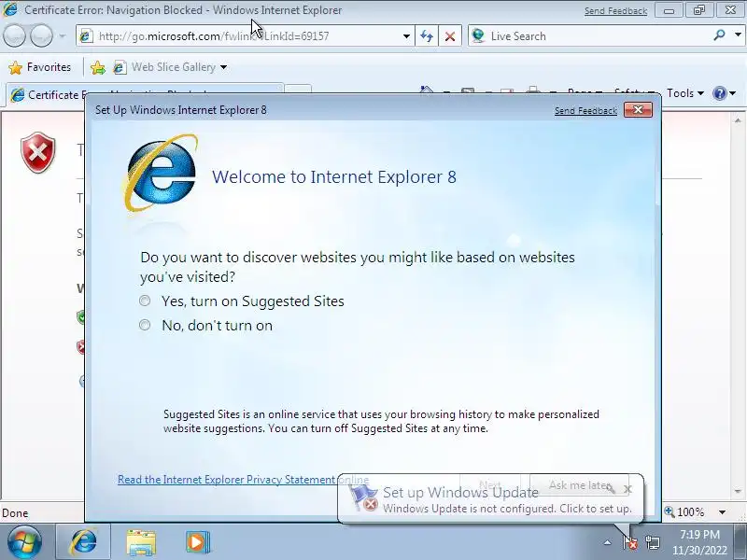747x560 pixels.
Task: Click Send Feedback in IE title bar
Action: tap(615, 10)
